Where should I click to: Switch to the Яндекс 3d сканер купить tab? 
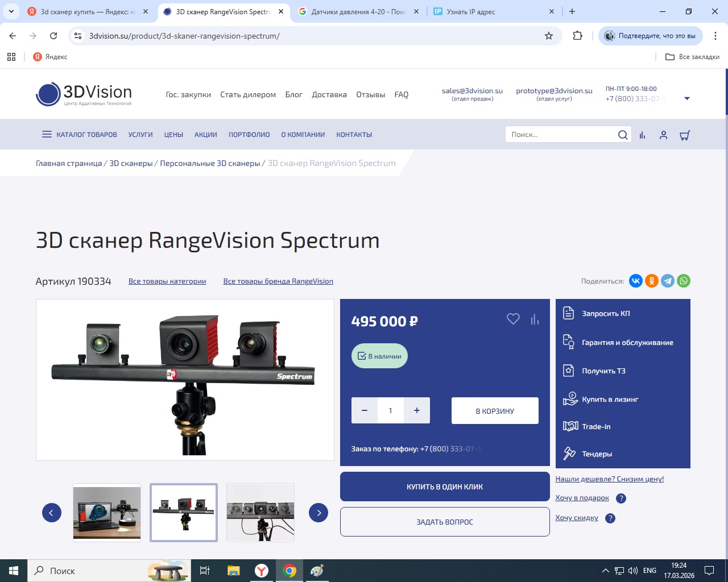(x=88, y=11)
